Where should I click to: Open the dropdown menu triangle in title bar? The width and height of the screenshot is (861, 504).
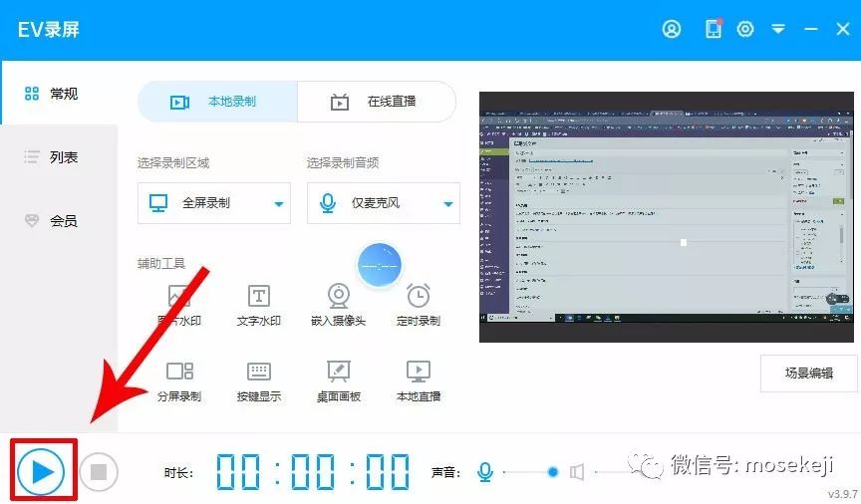pyautogui.click(x=778, y=29)
